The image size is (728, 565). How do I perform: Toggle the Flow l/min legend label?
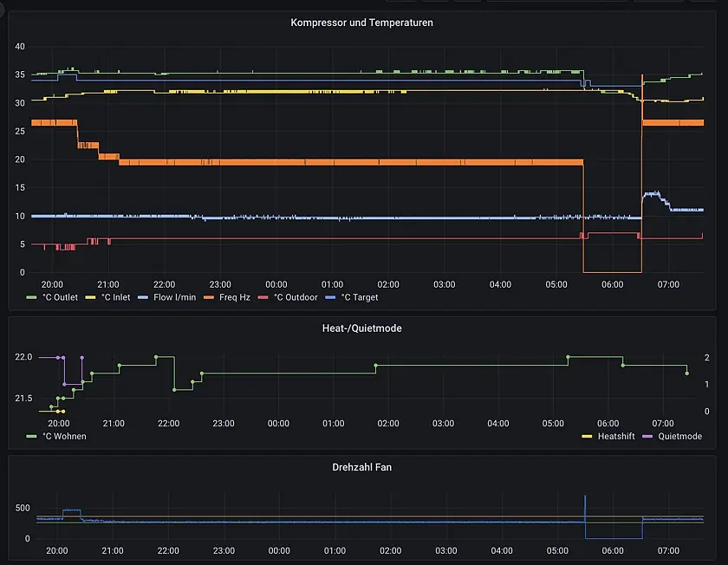(175, 297)
